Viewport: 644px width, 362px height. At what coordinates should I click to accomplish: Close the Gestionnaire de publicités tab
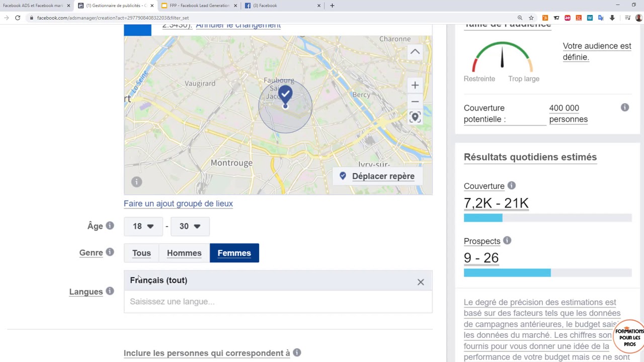click(x=152, y=6)
